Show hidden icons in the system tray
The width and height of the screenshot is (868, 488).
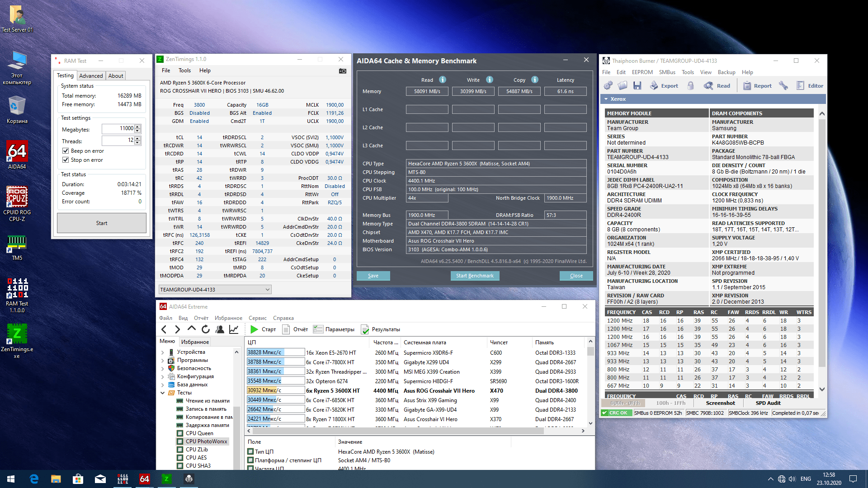[x=770, y=479]
